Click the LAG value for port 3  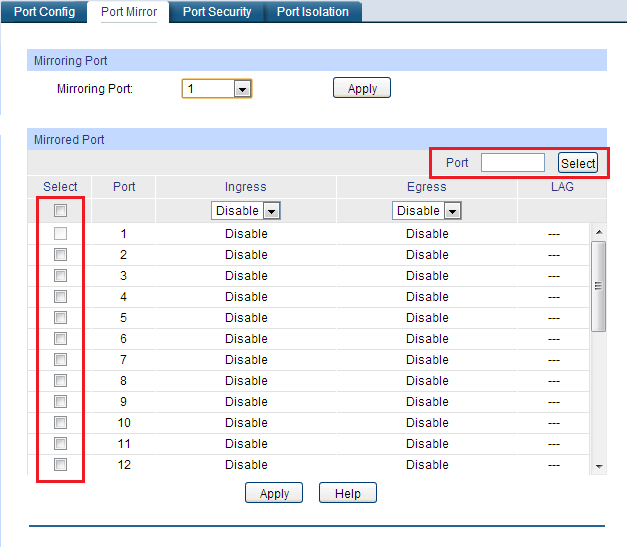click(554, 276)
